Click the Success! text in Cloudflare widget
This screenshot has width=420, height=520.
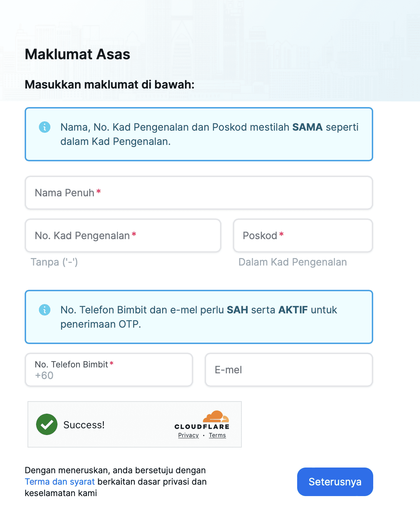point(84,425)
